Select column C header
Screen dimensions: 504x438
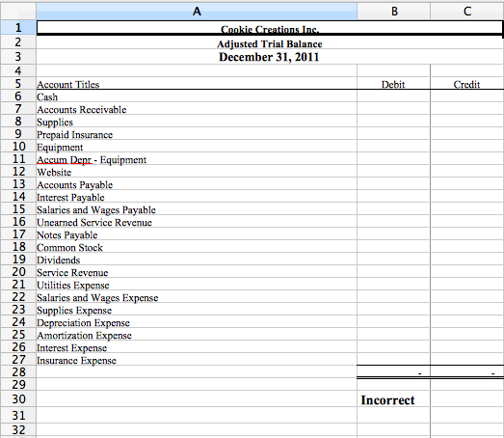[x=467, y=12]
